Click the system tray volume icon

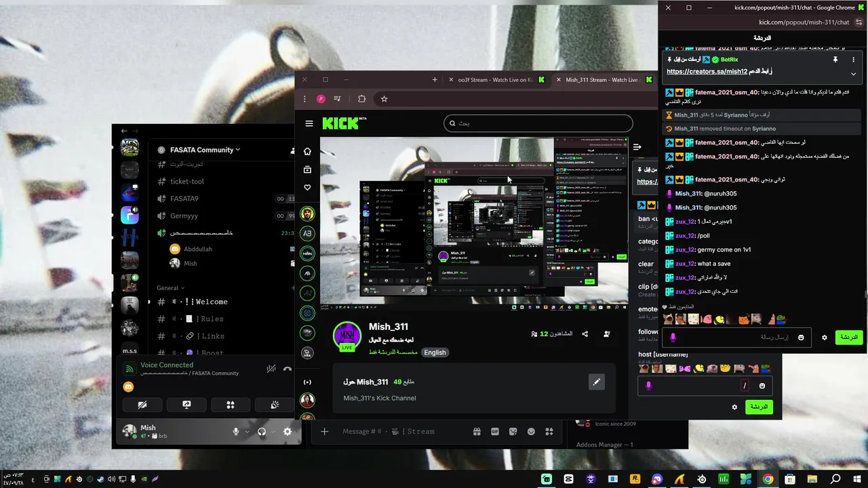click(x=111, y=479)
